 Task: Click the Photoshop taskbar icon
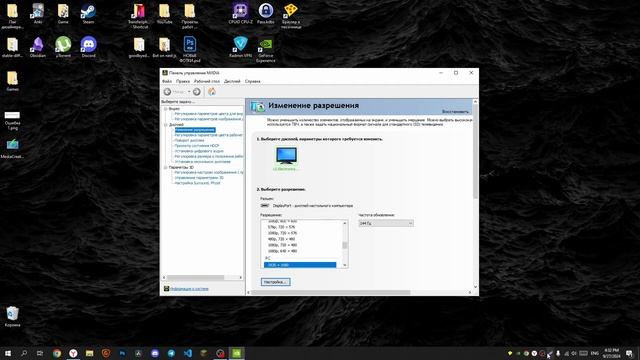[x=122, y=353]
